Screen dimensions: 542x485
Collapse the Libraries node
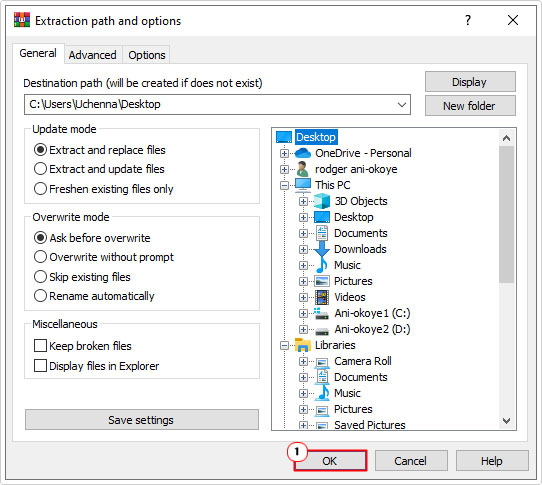[x=284, y=345]
